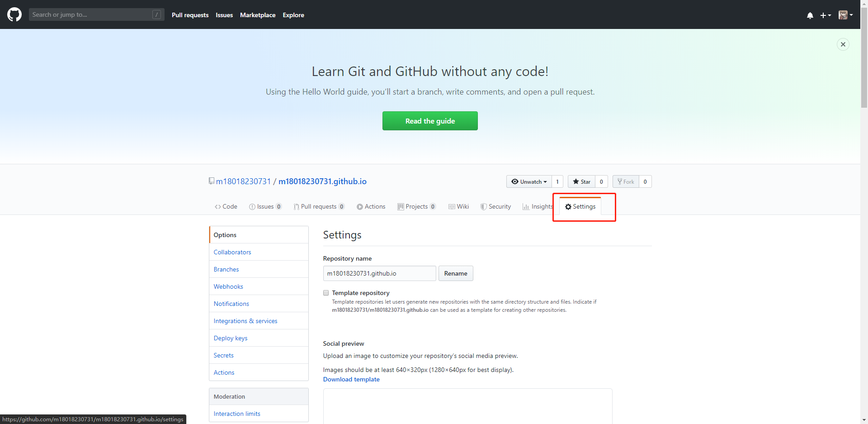
Task: Switch to the Wiki tab
Action: pyautogui.click(x=458, y=206)
